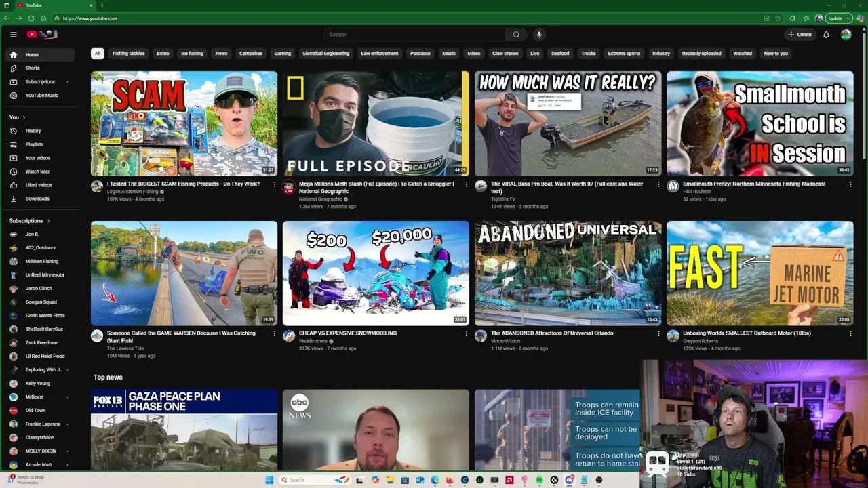The width and height of the screenshot is (868, 488).
Task: Click the YouTube logo
Action: pyautogui.click(x=42, y=34)
